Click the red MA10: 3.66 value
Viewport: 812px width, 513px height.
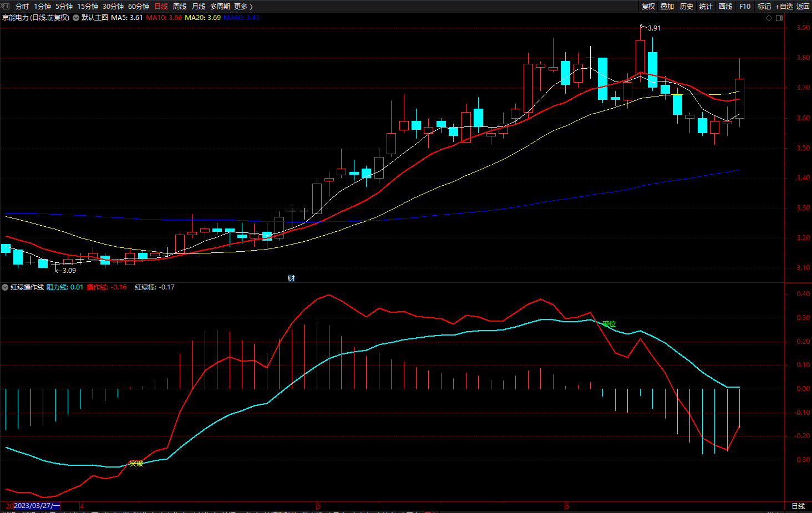tap(164, 18)
